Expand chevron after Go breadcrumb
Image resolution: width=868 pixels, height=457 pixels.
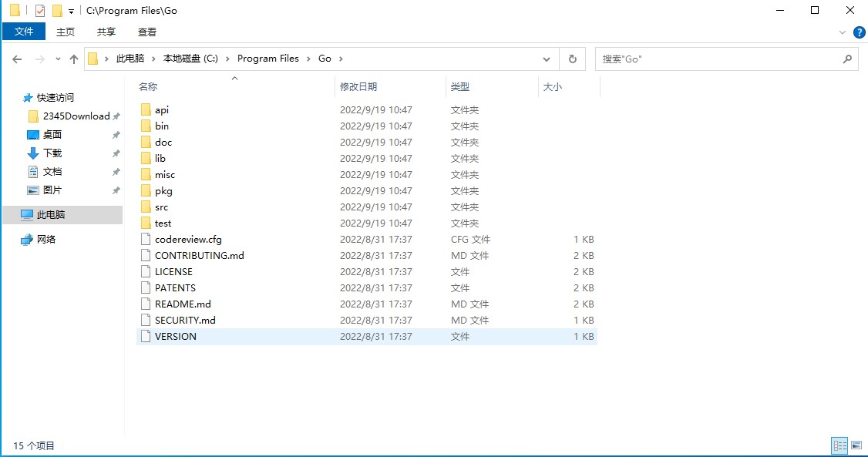(x=341, y=59)
